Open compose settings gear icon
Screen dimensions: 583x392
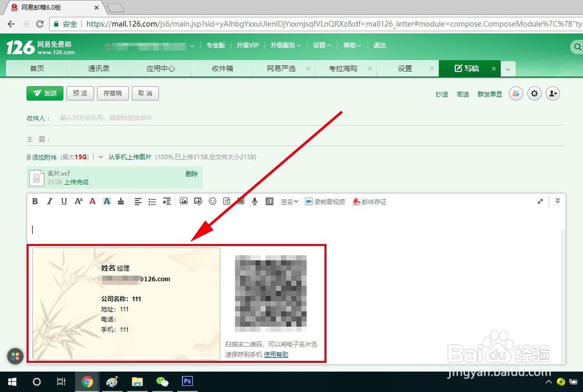[x=534, y=94]
